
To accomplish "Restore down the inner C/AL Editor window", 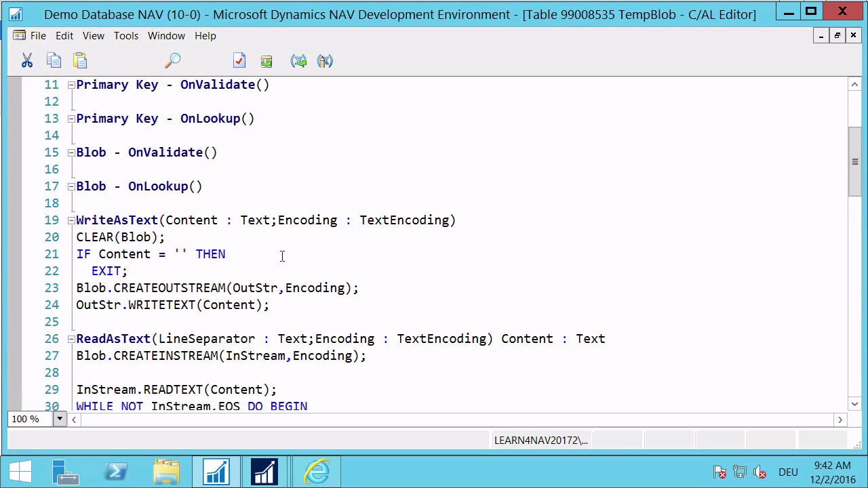I will (x=837, y=36).
